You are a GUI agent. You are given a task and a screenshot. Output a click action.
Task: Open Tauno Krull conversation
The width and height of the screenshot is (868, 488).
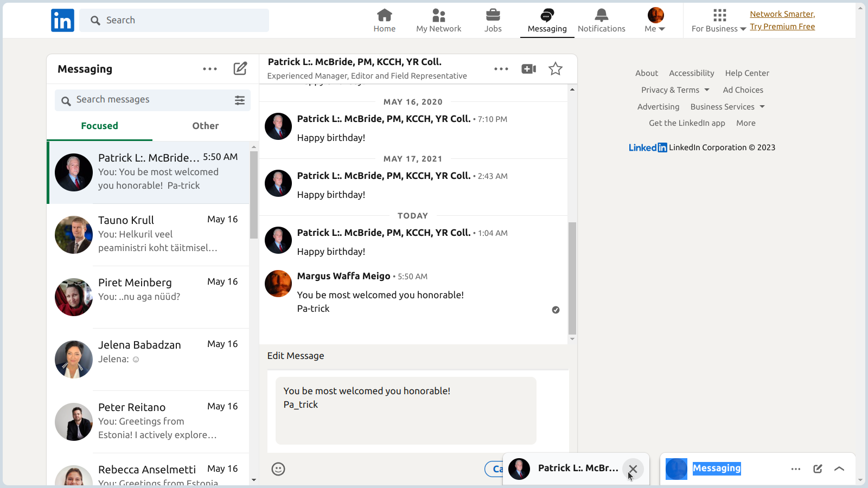(148, 235)
